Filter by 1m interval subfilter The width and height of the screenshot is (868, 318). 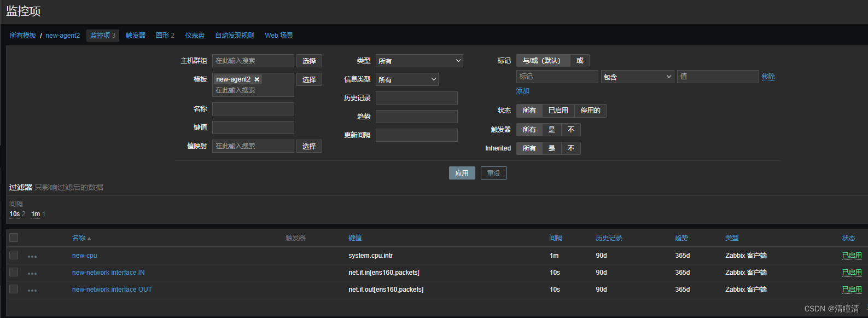click(x=36, y=214)
